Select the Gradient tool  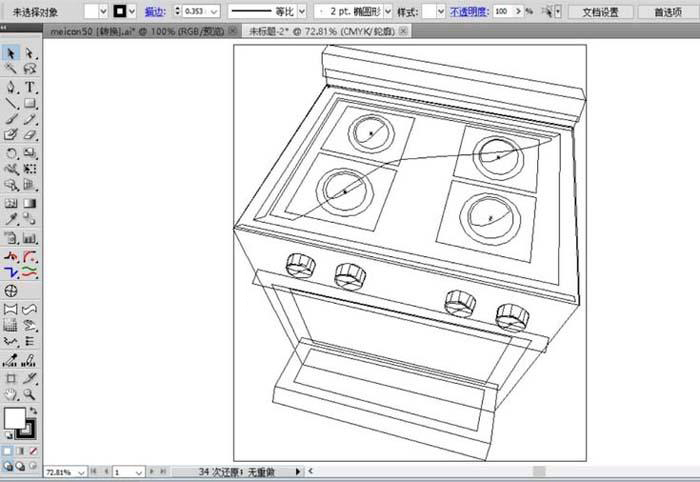(x=30, y=204)
